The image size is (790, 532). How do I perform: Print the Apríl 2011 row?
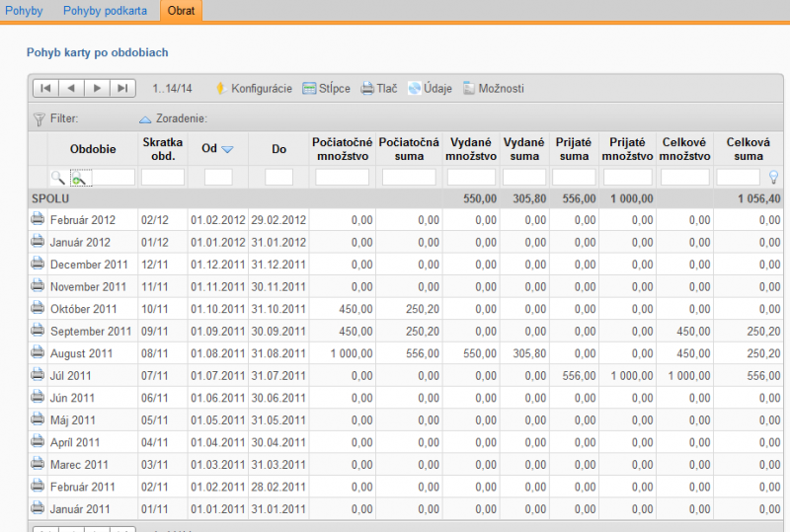38,441
